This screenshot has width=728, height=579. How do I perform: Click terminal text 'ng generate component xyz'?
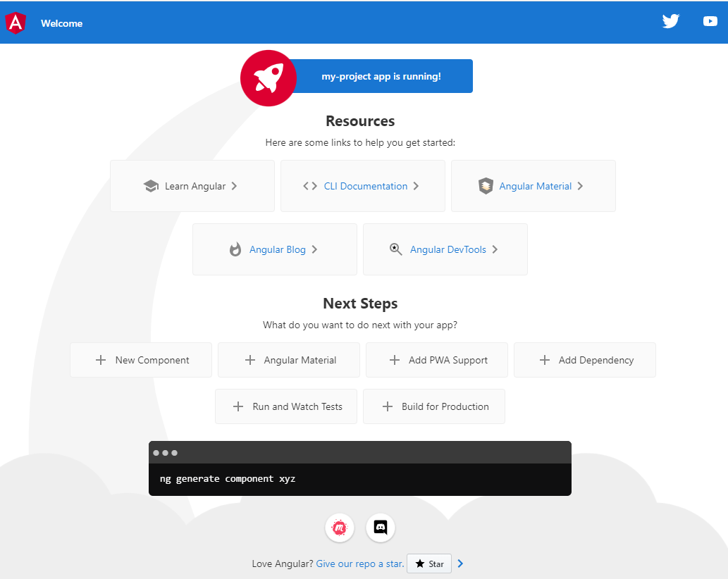tap(228, 479)
